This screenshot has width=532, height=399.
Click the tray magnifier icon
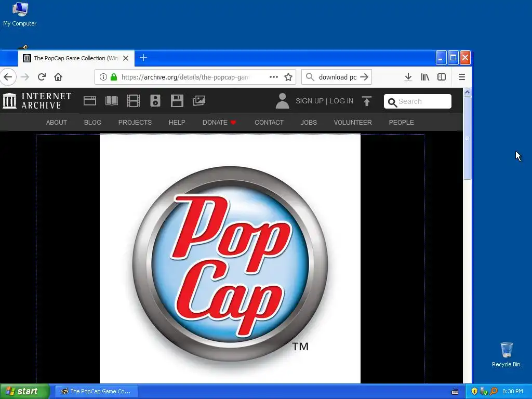(x=494, y=391)
